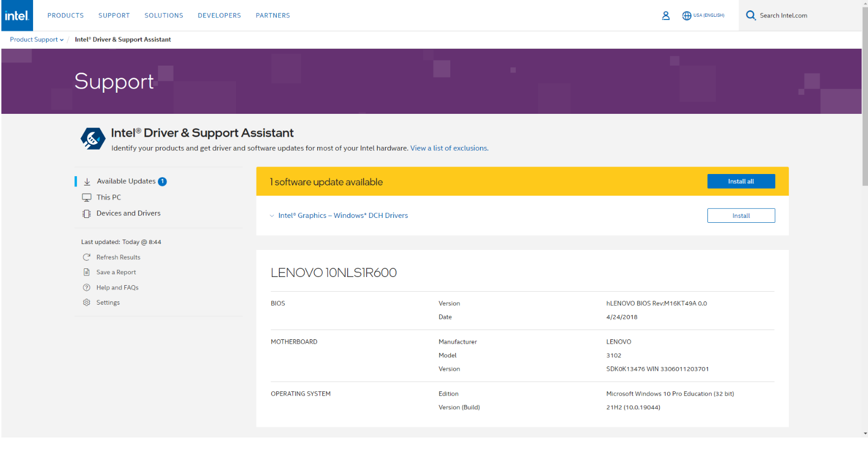Open the Products menu
868x470 pixels.
pyautogui.click(x=66, y=16)
